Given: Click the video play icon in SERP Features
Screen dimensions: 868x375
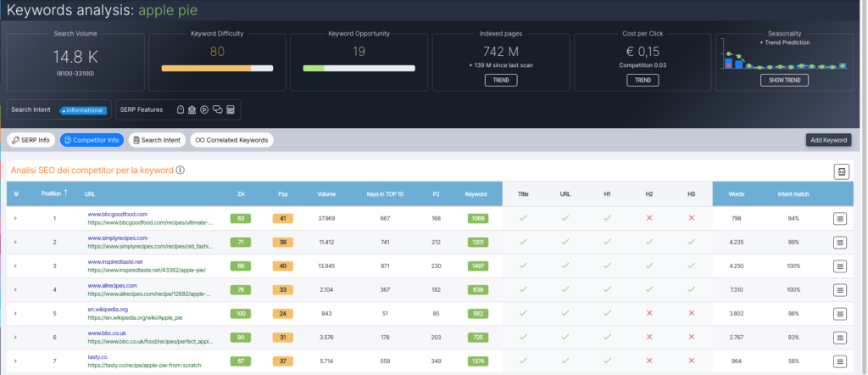Looking at the screenshot, I should pyautogui.click(x=204, y=109).
